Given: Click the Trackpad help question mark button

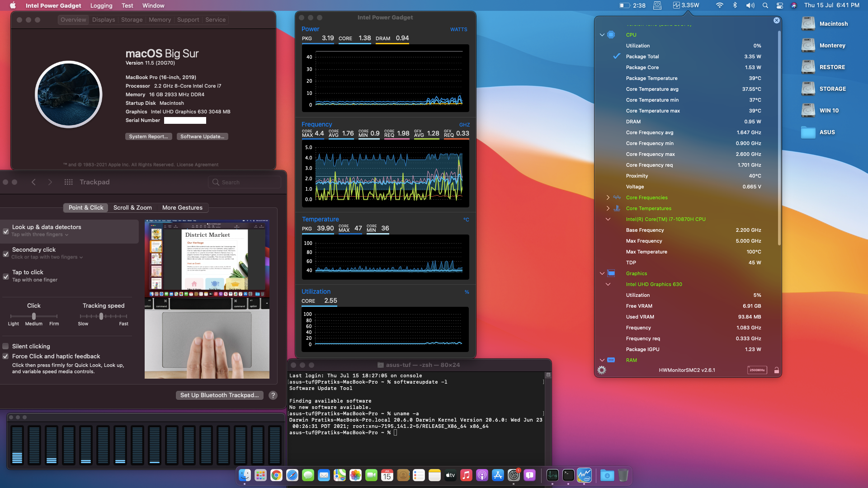Looking at the screenshot, I should click(x=273, y=395).
